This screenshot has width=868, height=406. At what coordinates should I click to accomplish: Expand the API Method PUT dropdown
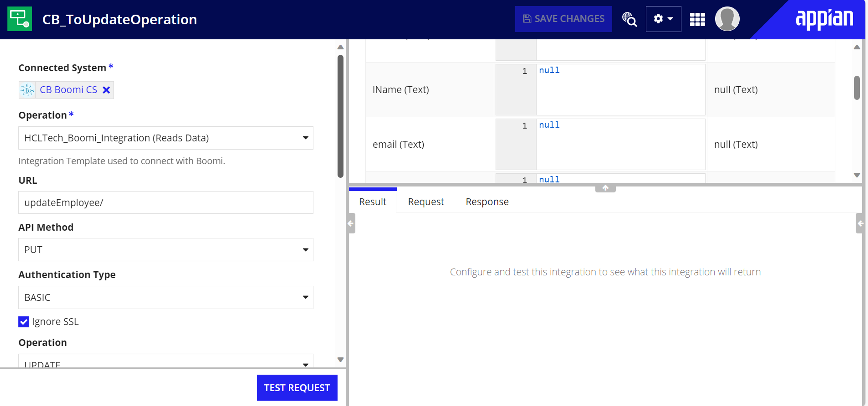pos(166,249)
